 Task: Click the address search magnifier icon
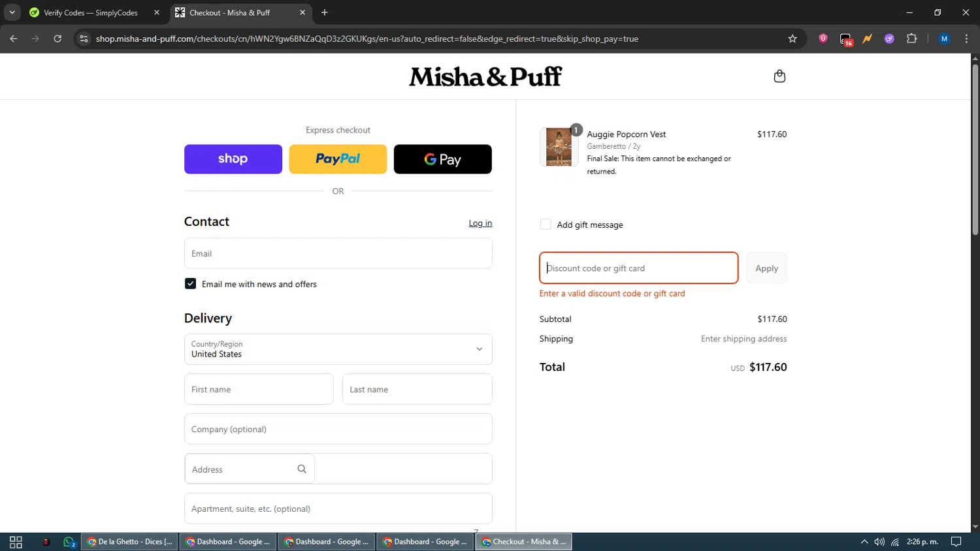pyautogui.click(x=302, y=469)
